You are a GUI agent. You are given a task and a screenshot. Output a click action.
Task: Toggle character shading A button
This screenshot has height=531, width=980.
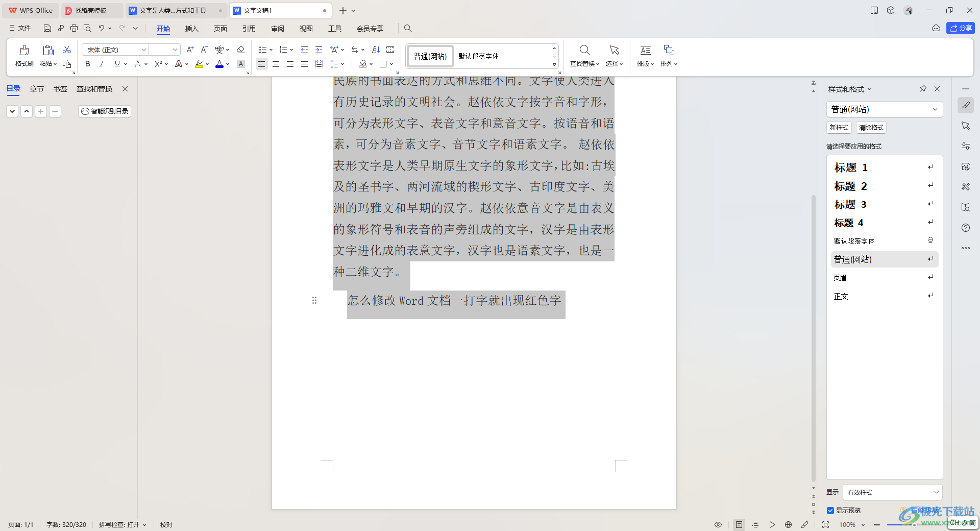pos(241,64)
